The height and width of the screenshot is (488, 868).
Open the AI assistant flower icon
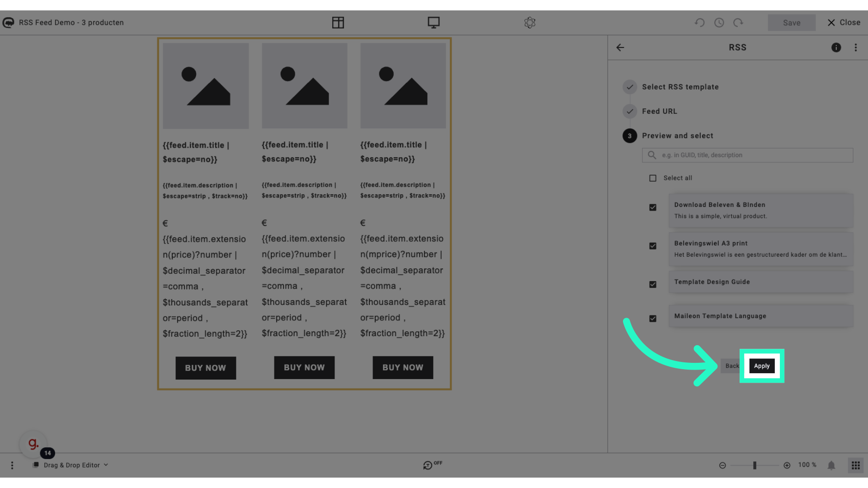(x=530, y=23)
